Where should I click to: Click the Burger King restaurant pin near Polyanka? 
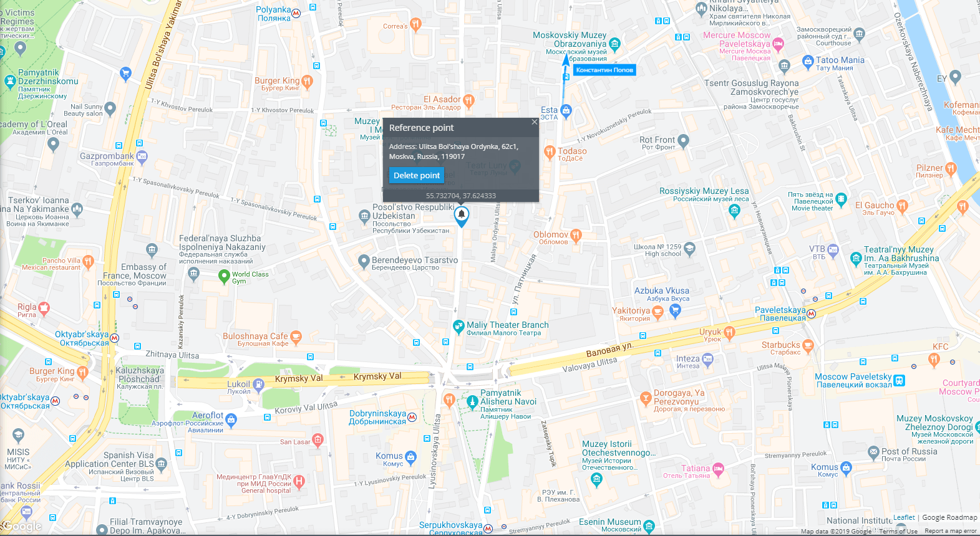point(307,81)
